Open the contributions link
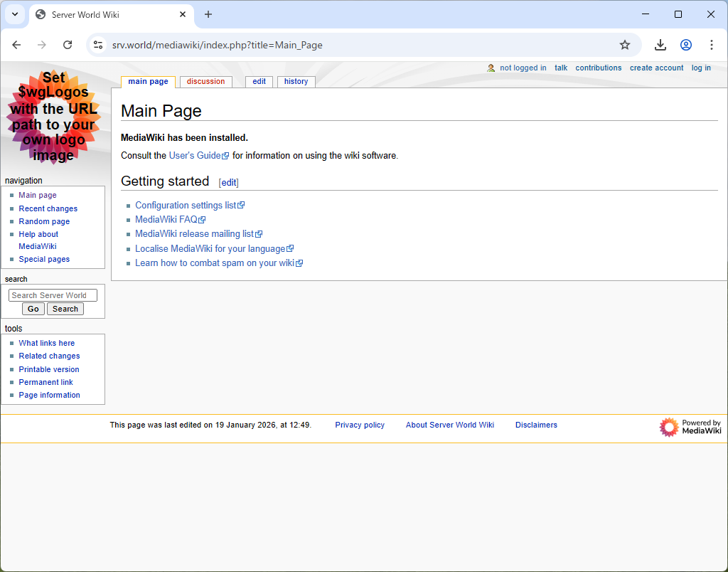The height and width of the screenshot is (572, 728). coord(599,68)
